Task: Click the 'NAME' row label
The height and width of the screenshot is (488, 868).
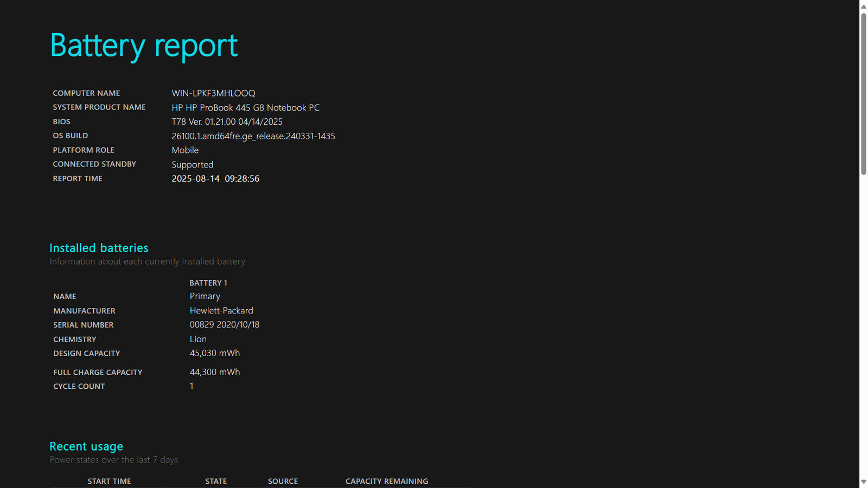Action: point(65,297)
